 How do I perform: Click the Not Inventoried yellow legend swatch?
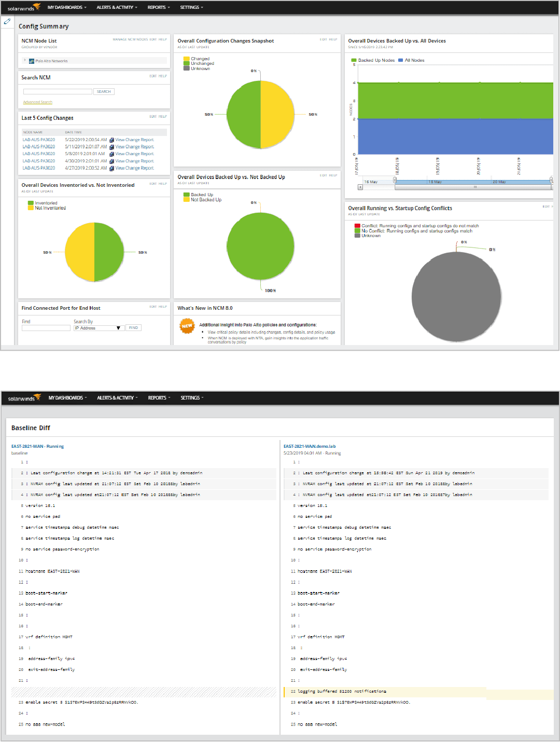click(31, 208)
